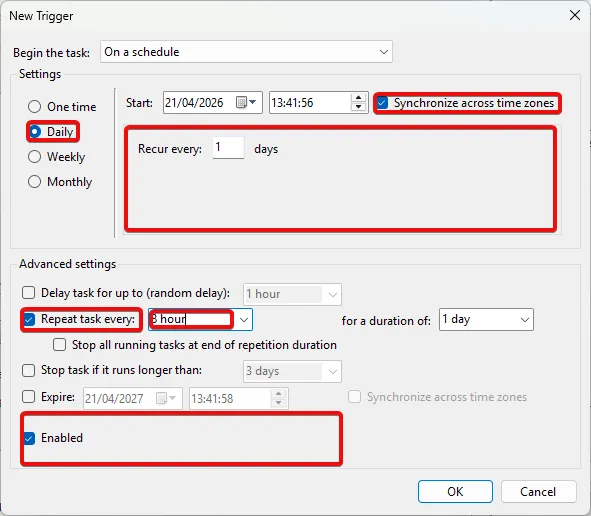The image size is (591, 516).
Task: Click the Begin the task label
Action: pos(51,53)
